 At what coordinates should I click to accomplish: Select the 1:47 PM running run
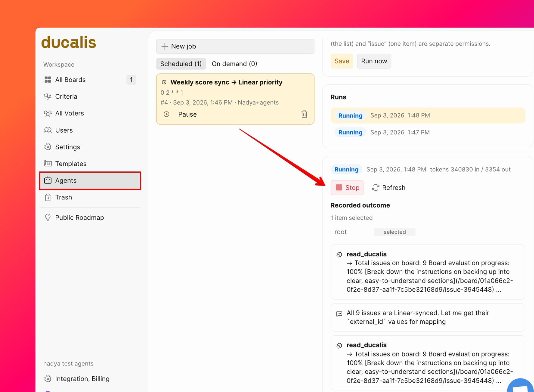[428, 132]
